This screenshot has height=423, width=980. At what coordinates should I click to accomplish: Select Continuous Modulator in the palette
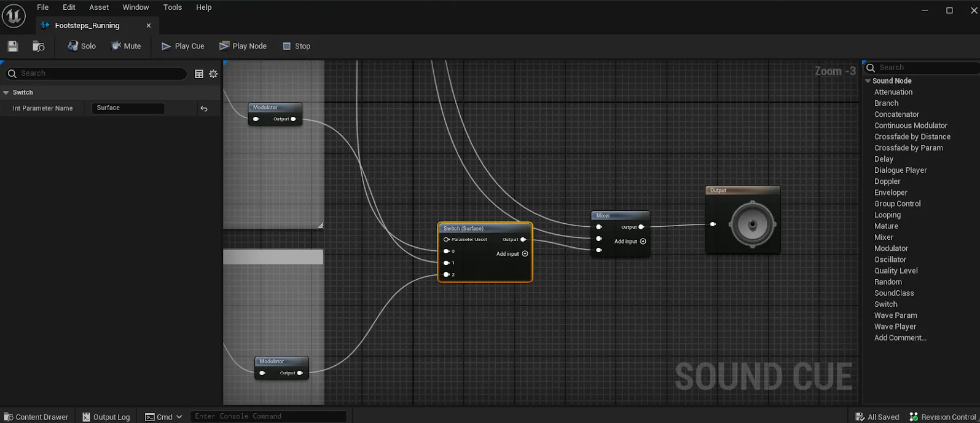[x=911, y=125]
